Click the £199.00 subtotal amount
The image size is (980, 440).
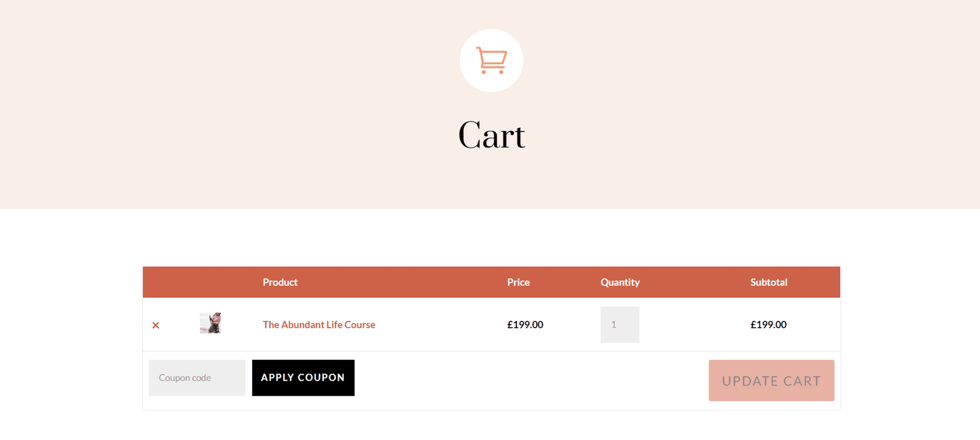tap(768, 325)
